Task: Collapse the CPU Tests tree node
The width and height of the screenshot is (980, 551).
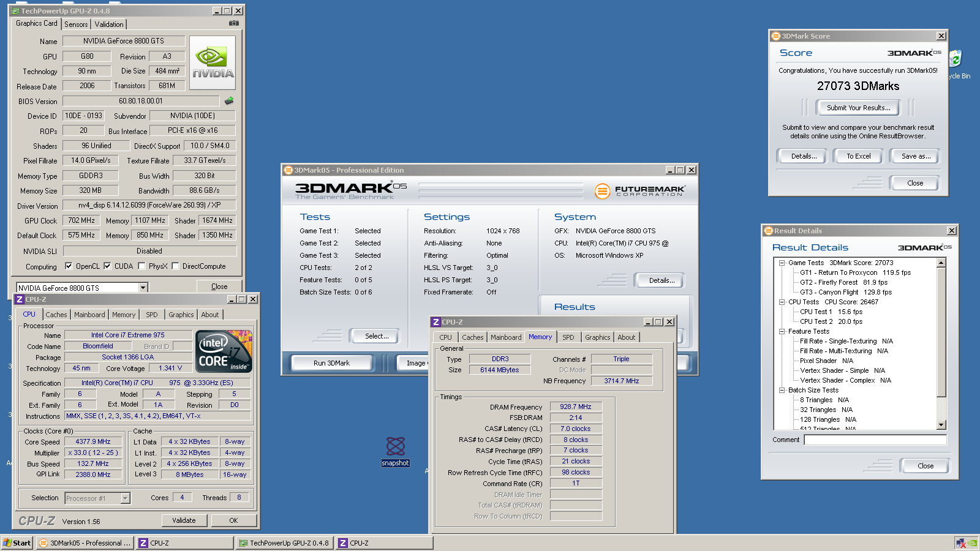Action: pyautogui.click(x=782, y=302)
